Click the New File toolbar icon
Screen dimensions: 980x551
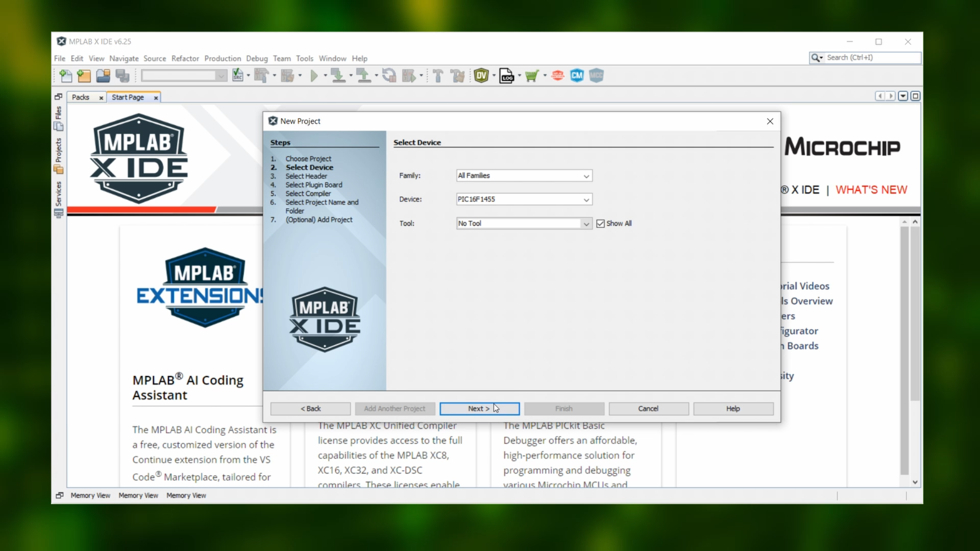coord(66,76)
